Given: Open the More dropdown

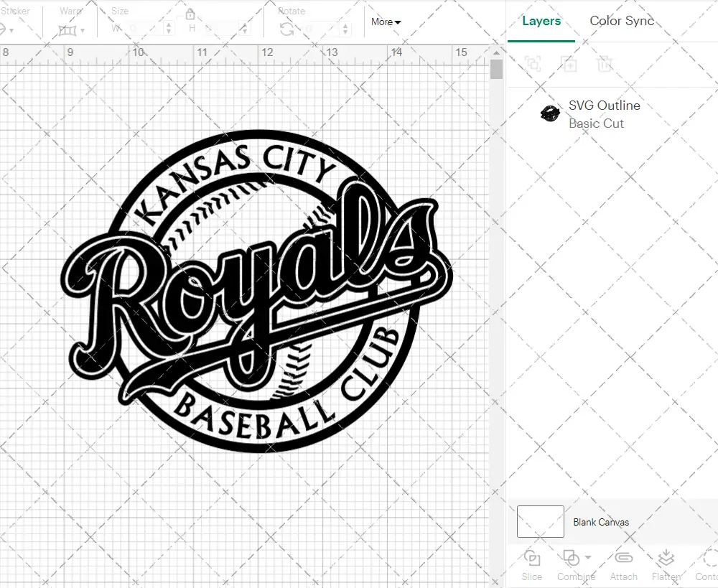Looking at the screenshot, I should [x=386, y=22].
